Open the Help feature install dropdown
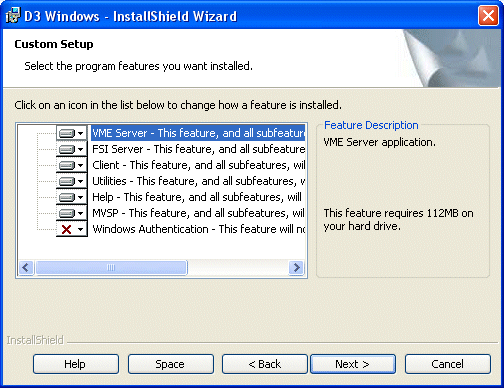Screen dimensions: 504x388 (x=72, y=197)
